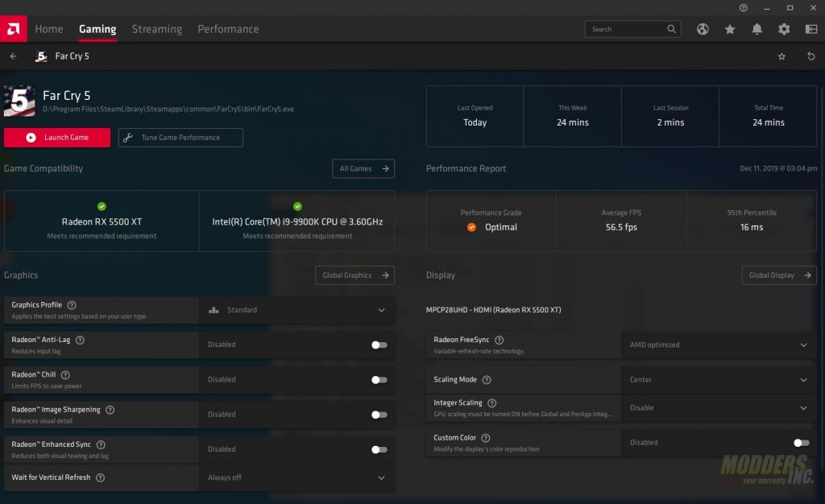
Task: Click Radeon RX 5500 XT compatibility card
Action: click(102, 221)
